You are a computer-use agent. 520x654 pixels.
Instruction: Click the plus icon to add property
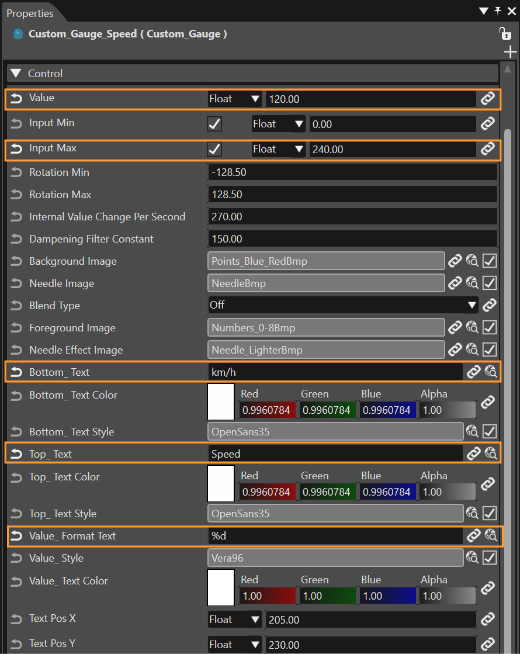point(510,52)
